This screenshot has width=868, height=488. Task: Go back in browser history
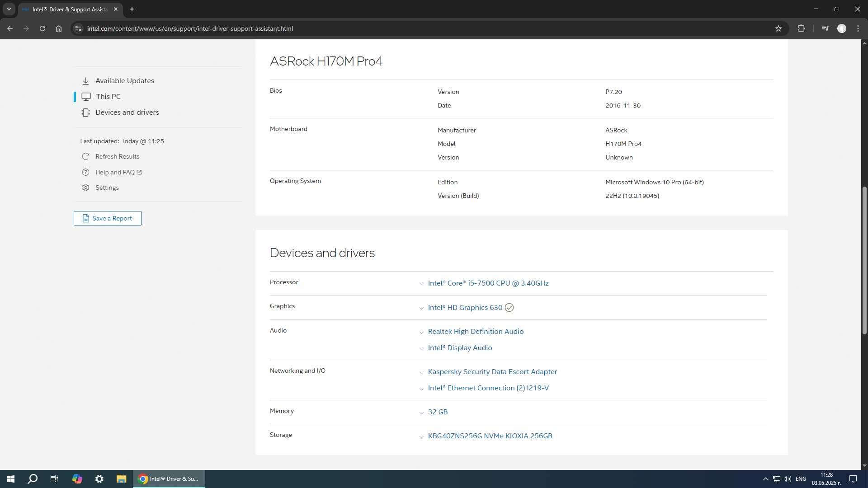[x=10, y=28]
